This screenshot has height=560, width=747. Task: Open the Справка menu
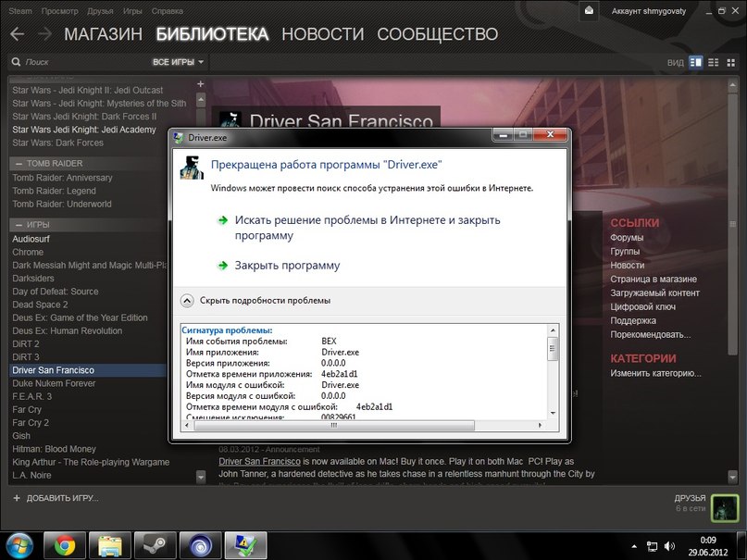(x=168, y=11)
